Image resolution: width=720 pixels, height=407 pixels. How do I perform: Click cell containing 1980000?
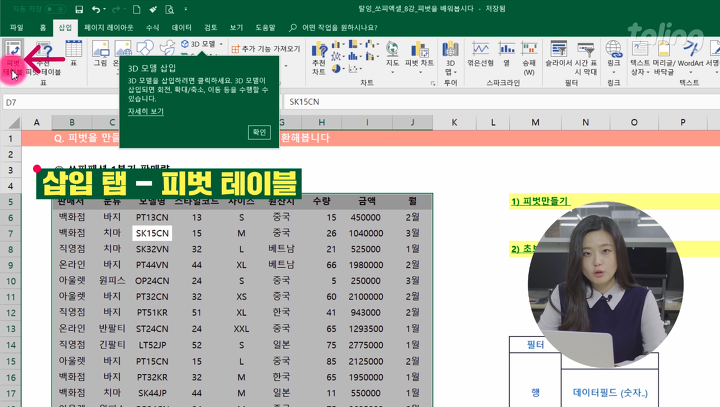366,265
